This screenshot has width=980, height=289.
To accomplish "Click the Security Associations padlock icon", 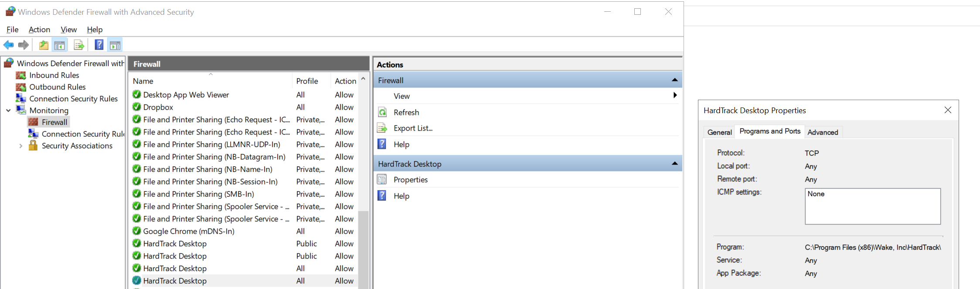I will (x=33, y=145).
